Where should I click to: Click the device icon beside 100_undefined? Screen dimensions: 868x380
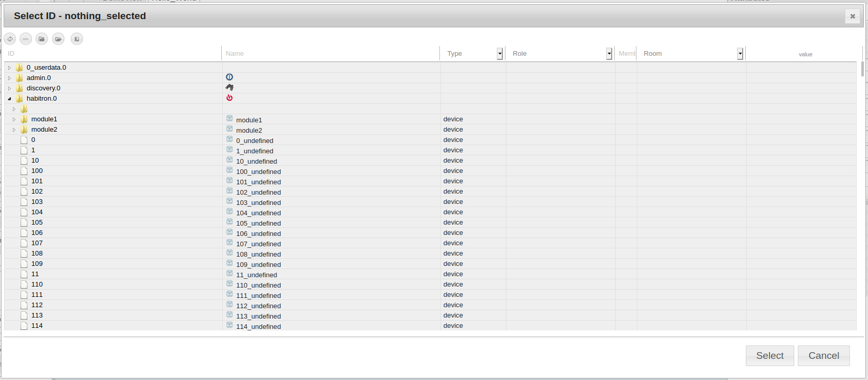pos(230,170)
